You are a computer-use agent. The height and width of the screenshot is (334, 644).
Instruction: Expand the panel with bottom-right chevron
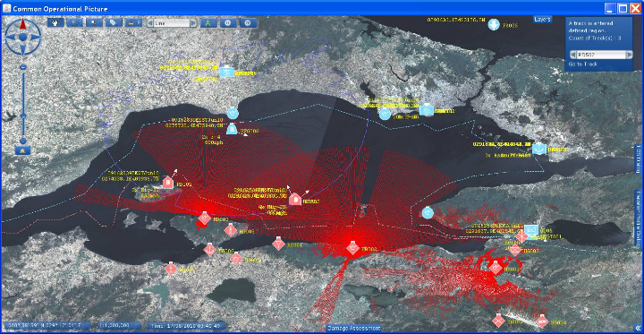pyautogui.click(x=638, y=329)
